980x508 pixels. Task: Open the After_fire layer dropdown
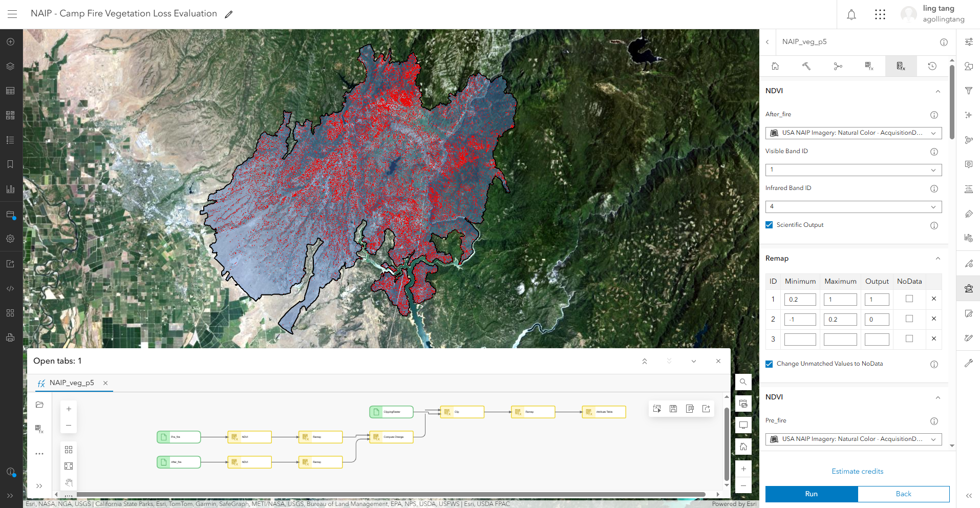(x=854, y=133)
